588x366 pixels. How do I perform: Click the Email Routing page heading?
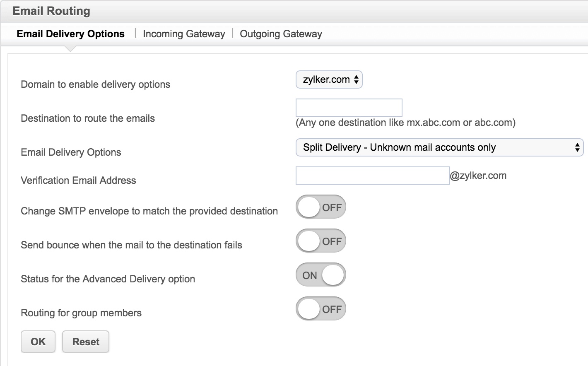coord(51,11)
